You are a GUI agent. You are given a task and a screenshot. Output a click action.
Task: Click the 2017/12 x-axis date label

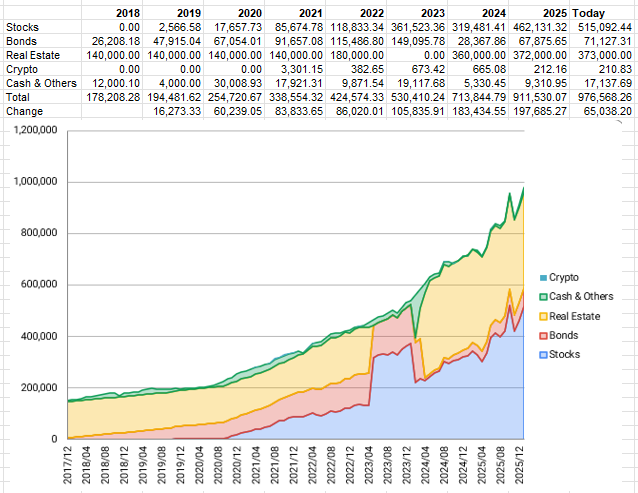[69, 464]
